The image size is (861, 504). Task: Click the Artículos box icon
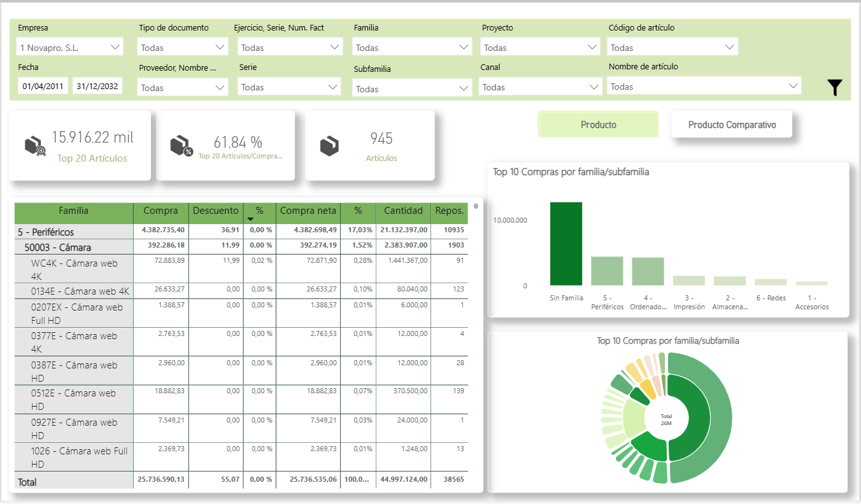point(329,146)
